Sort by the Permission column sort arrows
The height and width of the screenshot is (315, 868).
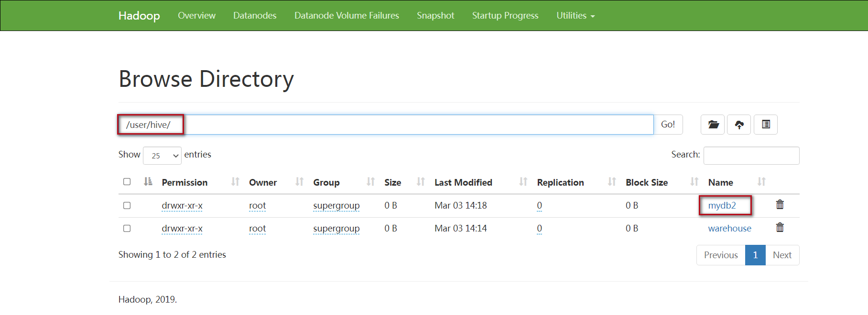pos(235,182)
